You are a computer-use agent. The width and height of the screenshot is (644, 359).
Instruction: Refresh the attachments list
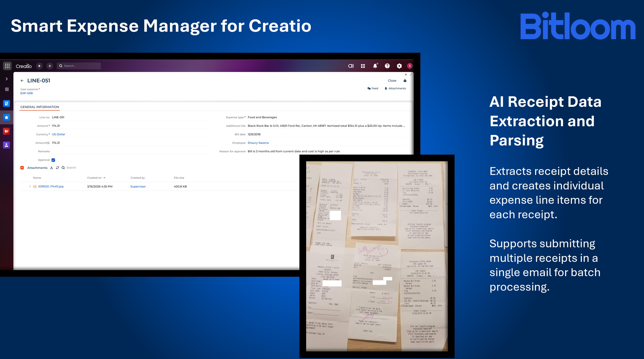[x=57, y=168]
